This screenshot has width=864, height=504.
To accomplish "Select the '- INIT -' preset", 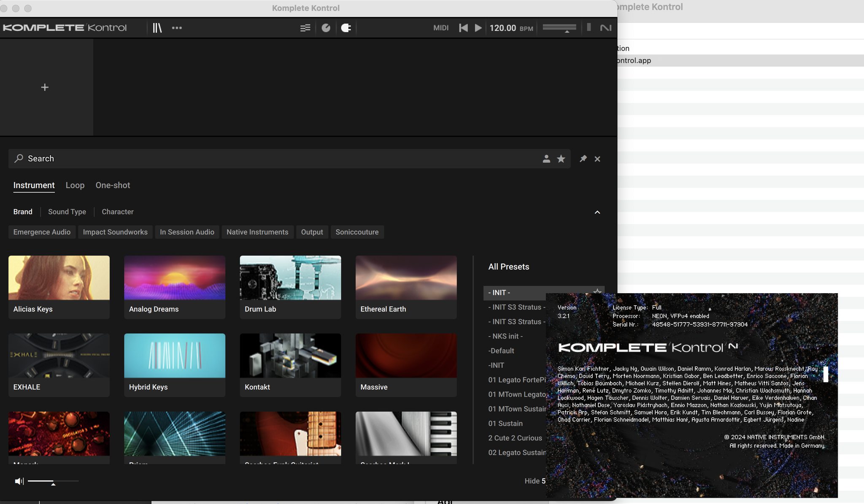I will click(x=515, y=293).
